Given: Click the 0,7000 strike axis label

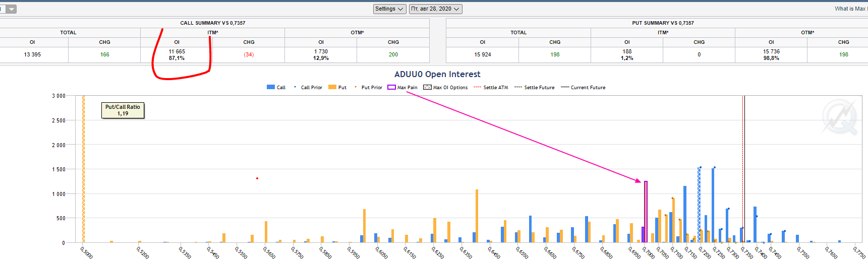Looking at the screenshot, I should point(648,252).
